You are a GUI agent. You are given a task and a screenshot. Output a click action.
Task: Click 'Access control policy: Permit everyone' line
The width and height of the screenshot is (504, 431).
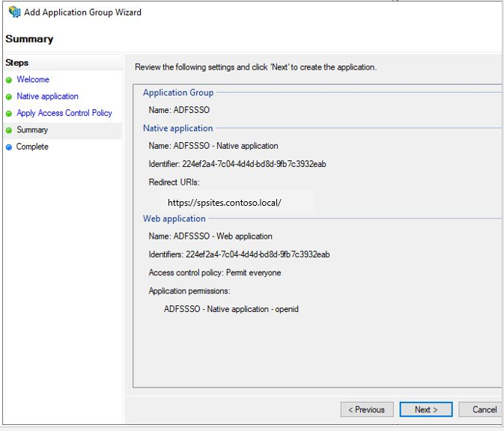[x=215, y=272]
